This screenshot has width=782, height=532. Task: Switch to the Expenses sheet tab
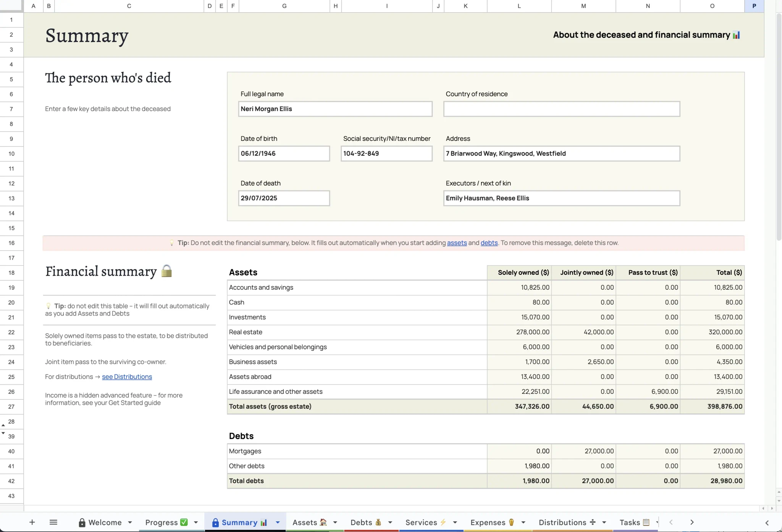(x=492, y=522)
